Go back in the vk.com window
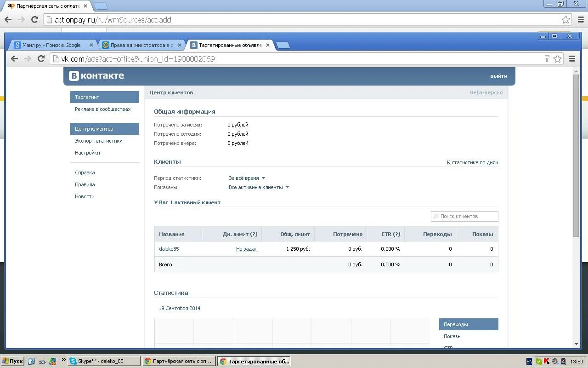The height and width of the screenshot is (368, 588). [14, 58]
